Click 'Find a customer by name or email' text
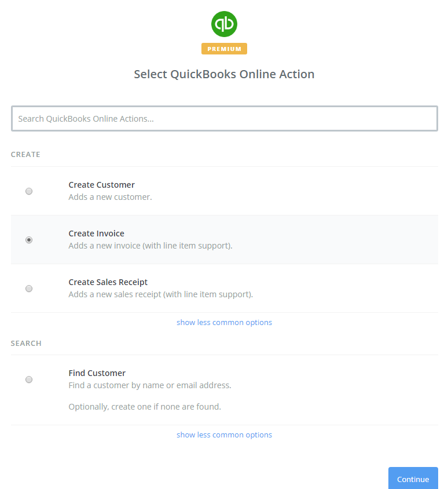The width and height of the screenshot is (448, 489). pos(149,385)
